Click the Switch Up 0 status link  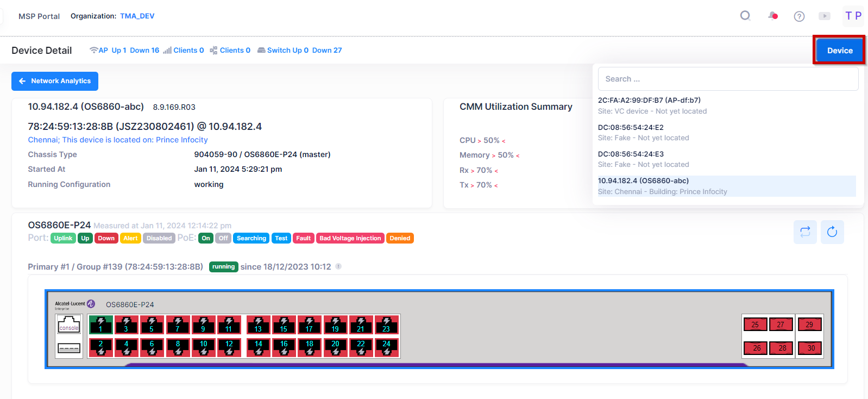[287, 50]
